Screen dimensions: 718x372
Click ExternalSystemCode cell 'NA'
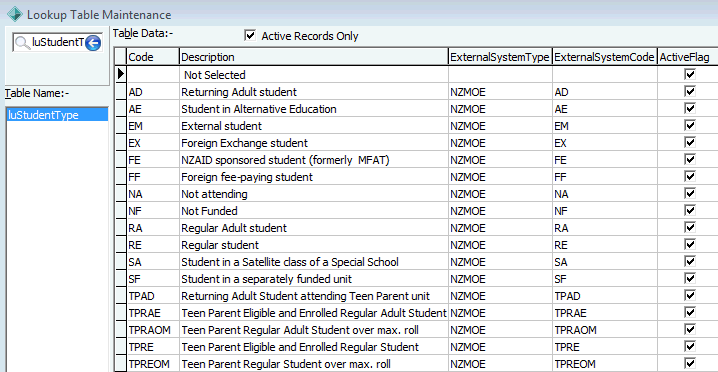(604, 194)
